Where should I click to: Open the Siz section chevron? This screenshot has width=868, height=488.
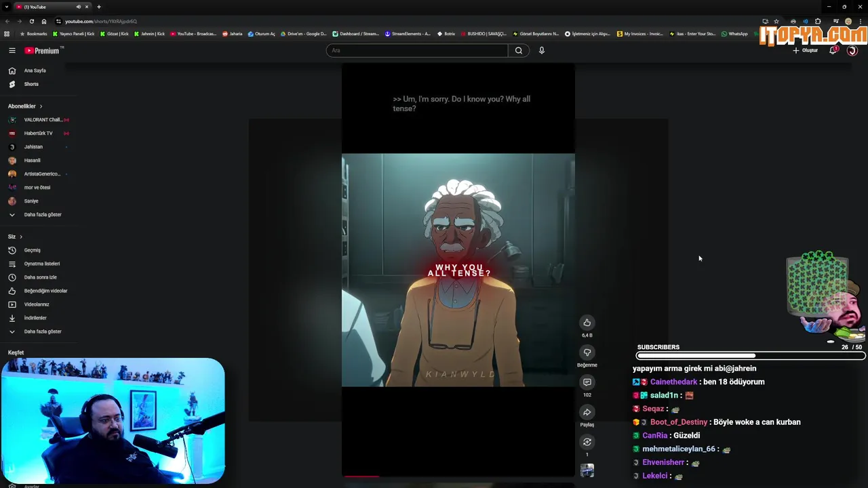click(x=21, y=237)
